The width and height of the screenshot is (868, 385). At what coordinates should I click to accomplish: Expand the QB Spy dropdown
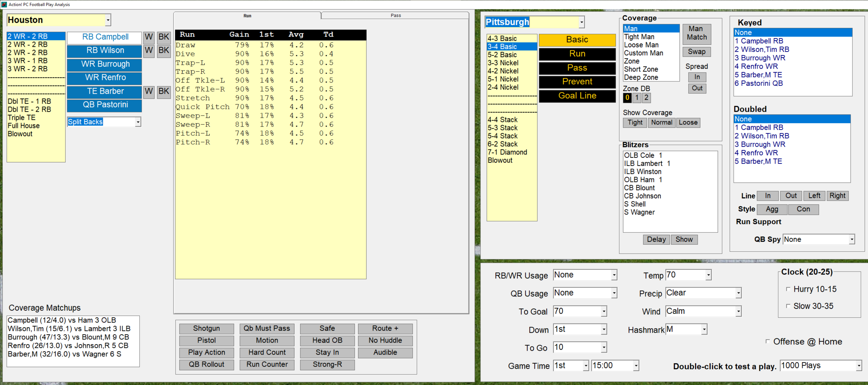[x=852, y=240]
